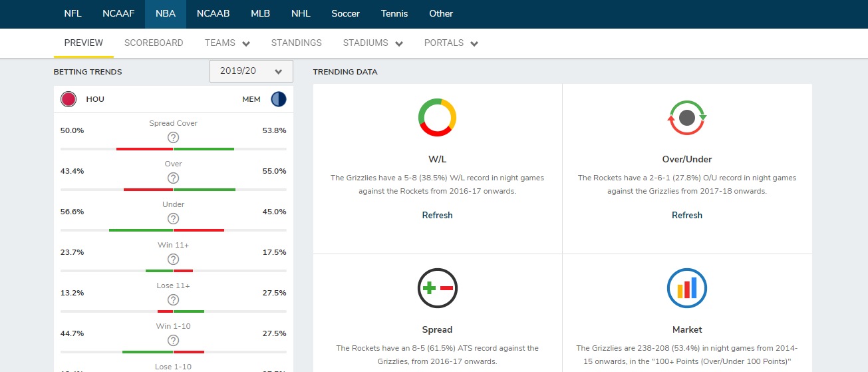
Task: Click the Spread plus-minus icon
Action: [437, 289]
